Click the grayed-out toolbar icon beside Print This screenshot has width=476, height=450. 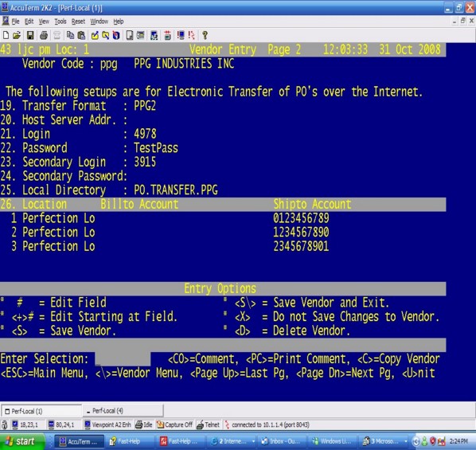(57, 35)
